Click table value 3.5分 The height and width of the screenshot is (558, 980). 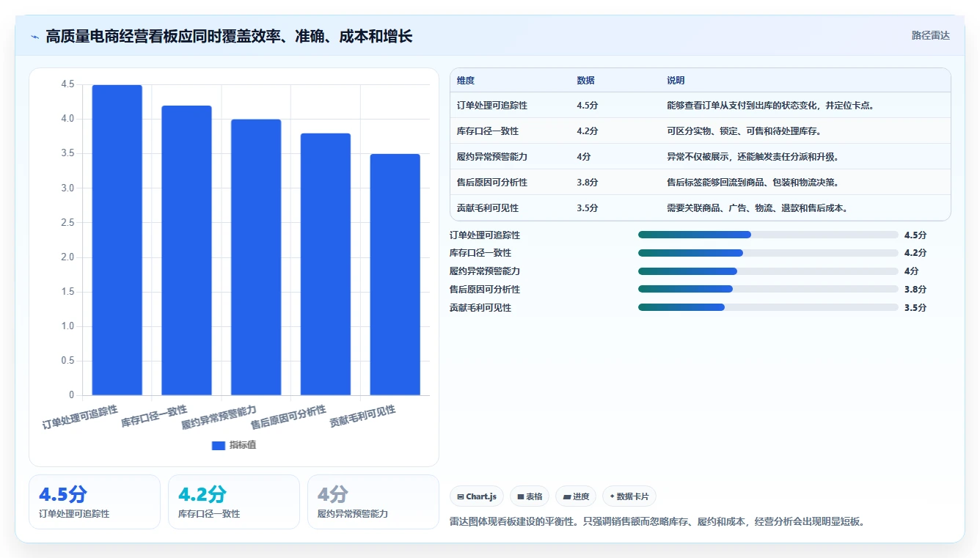[588, 208]
